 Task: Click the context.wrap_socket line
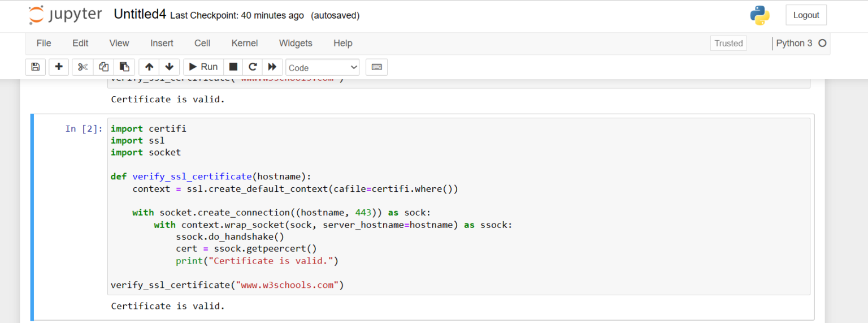point(333,225)
